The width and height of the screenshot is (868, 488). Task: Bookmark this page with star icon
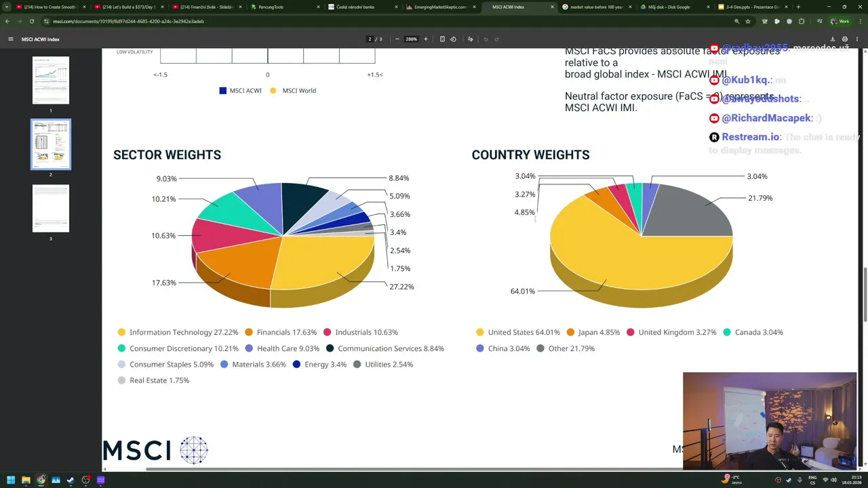748,21
